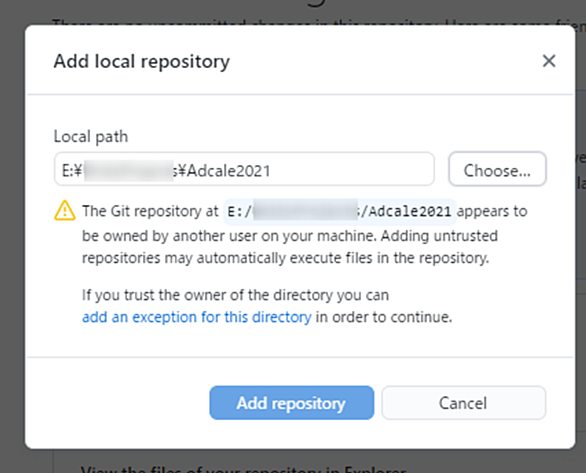Click the in order to continue text
The height and width of the screenshot is (473, 586).
384,317
